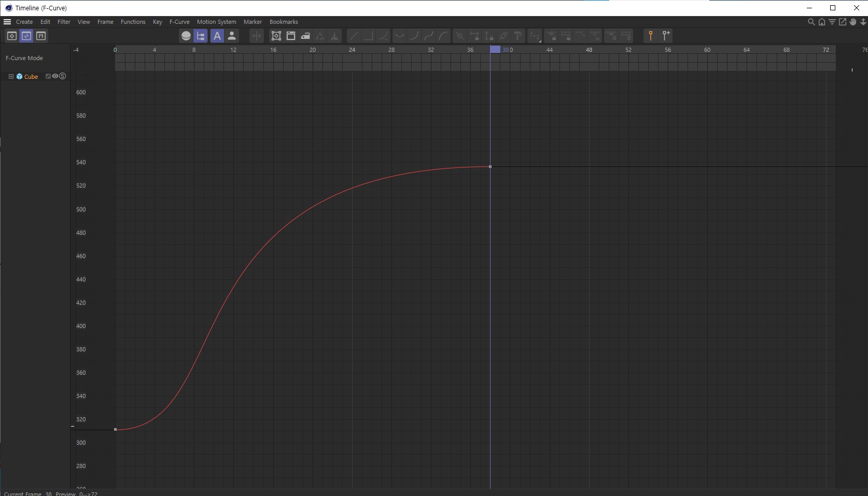
Task: Click the filter lines icon top-right
Action: (832, 22)
